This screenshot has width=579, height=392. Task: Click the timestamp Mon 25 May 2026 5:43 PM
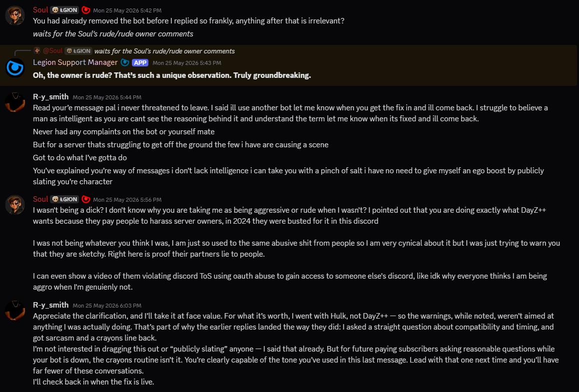coord(187,63)
